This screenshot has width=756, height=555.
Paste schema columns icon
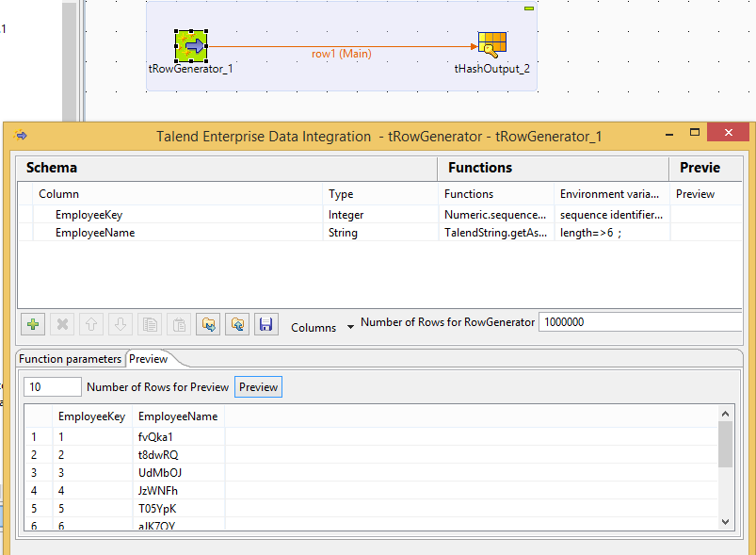[x=179, y=324]
